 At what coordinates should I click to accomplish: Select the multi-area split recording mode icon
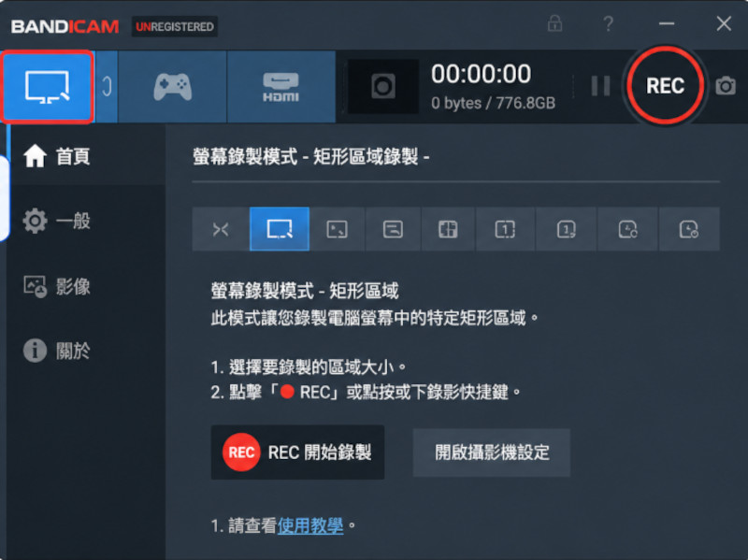pyautogui.click(x=448, y=229)
